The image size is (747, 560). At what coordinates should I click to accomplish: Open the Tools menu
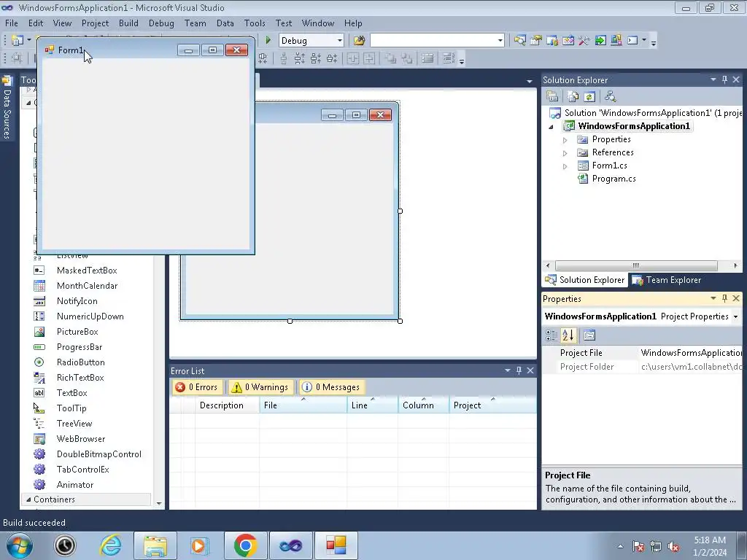[x=255, y=23]
